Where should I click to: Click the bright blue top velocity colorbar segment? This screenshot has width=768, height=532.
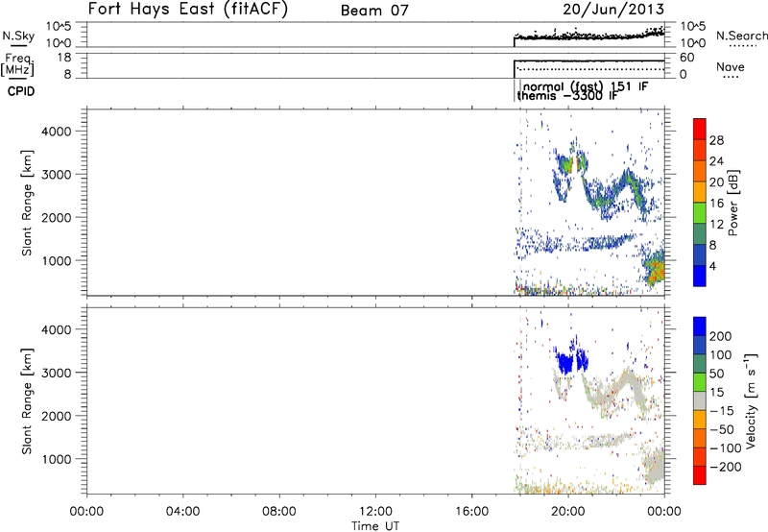point(700,326)
